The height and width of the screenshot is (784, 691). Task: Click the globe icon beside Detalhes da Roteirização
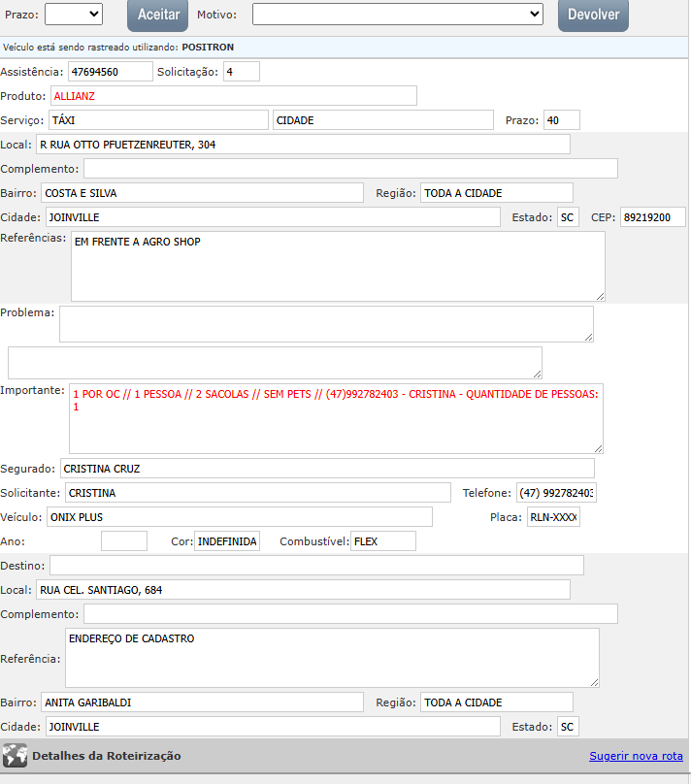point(15,756)
